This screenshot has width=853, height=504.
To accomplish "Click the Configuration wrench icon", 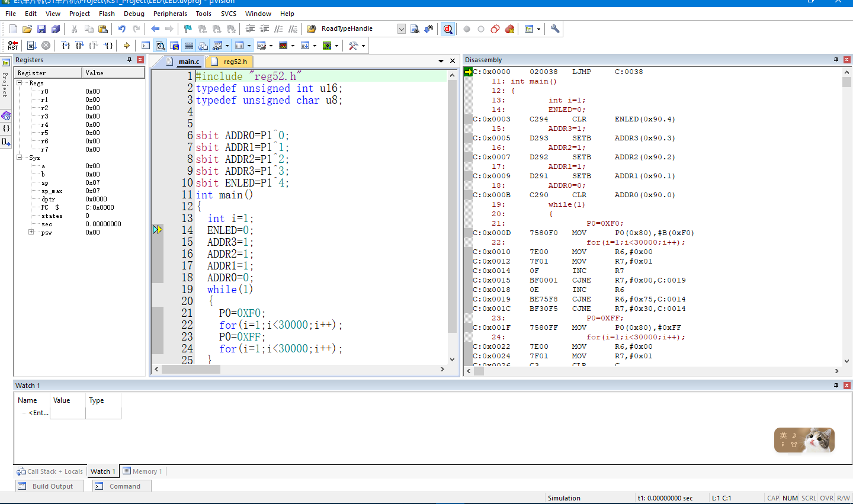I will point(555,29).
